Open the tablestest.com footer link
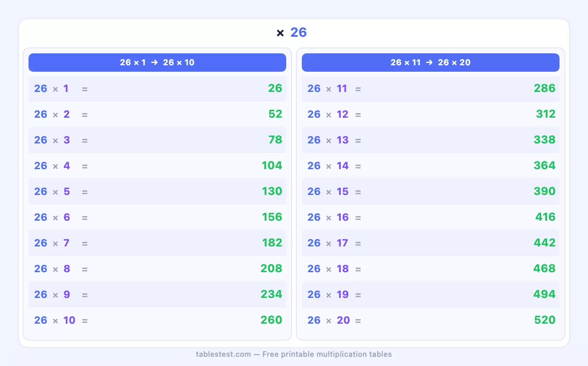The image size is (588, 366). (x=223, y=354)
